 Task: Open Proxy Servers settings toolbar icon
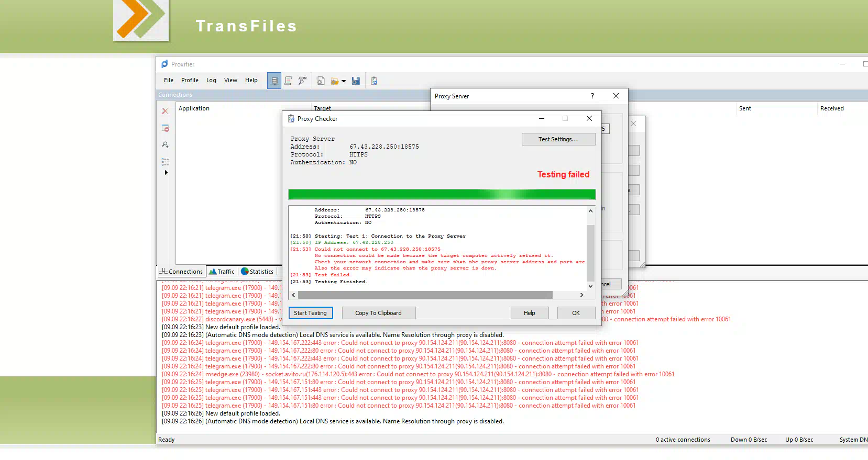tap(274, 81)
